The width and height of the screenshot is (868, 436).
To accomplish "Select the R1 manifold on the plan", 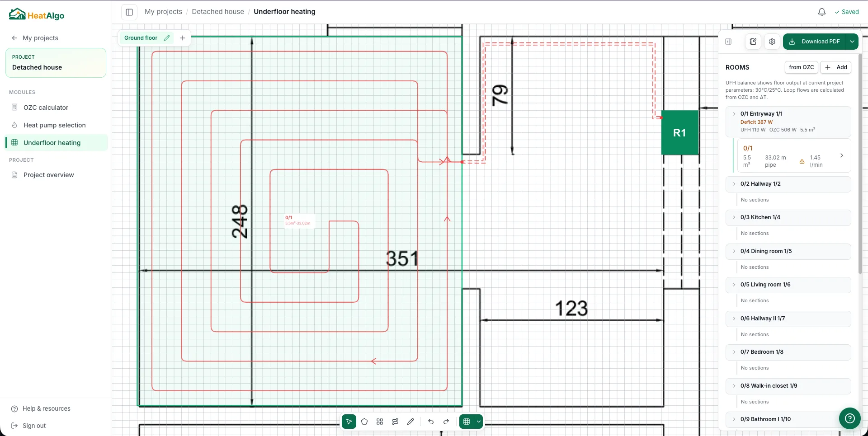I will tap(679, 133).
